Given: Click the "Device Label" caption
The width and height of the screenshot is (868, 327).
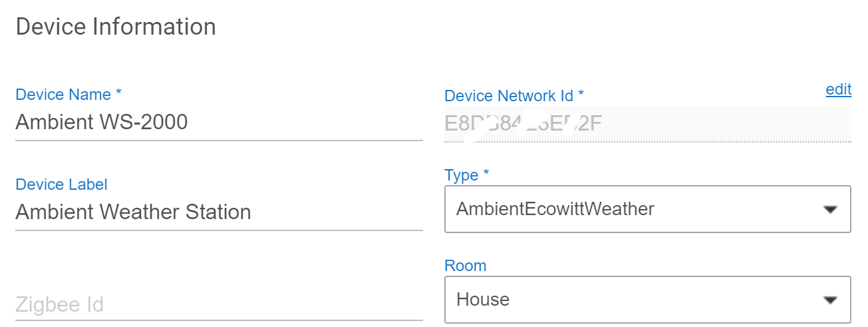Looking at the screenshot, I should [61, 184].
